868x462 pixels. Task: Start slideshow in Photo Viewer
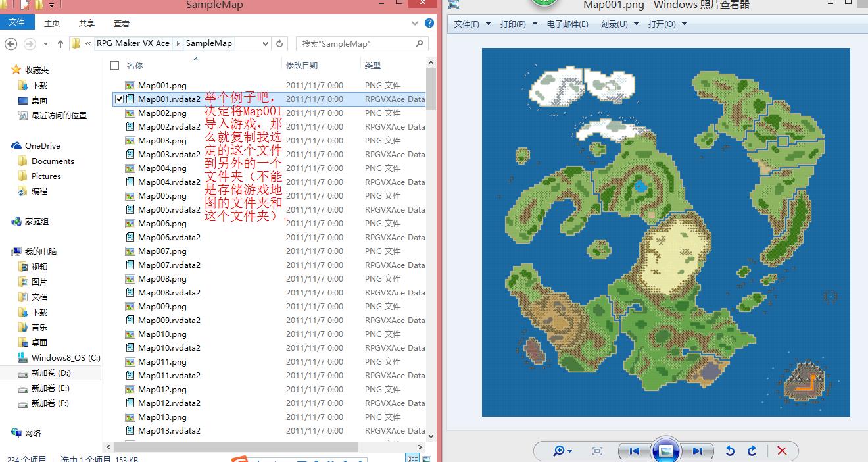[x=665, y=451]
